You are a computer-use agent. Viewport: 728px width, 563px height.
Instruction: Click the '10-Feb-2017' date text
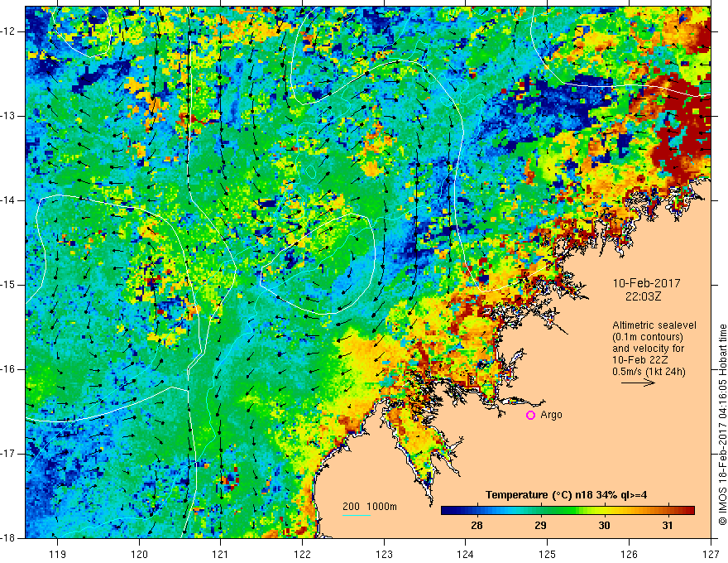[646, 283]
